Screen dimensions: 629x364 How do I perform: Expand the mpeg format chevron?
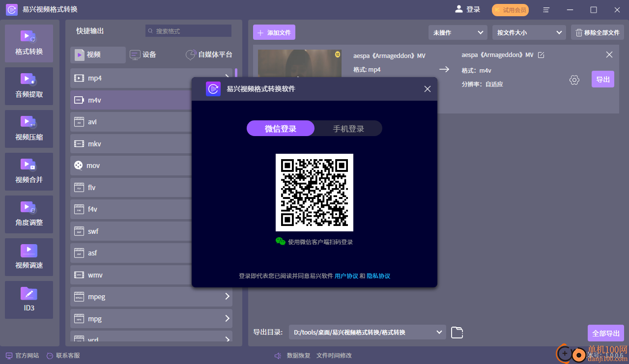(x=227, y=297)
